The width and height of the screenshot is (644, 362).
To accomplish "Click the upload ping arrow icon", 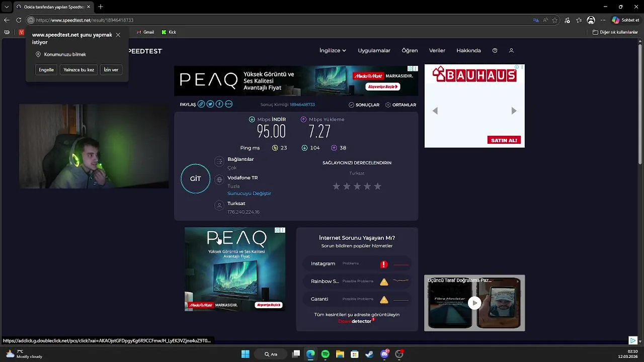I will tap(334, 148).
